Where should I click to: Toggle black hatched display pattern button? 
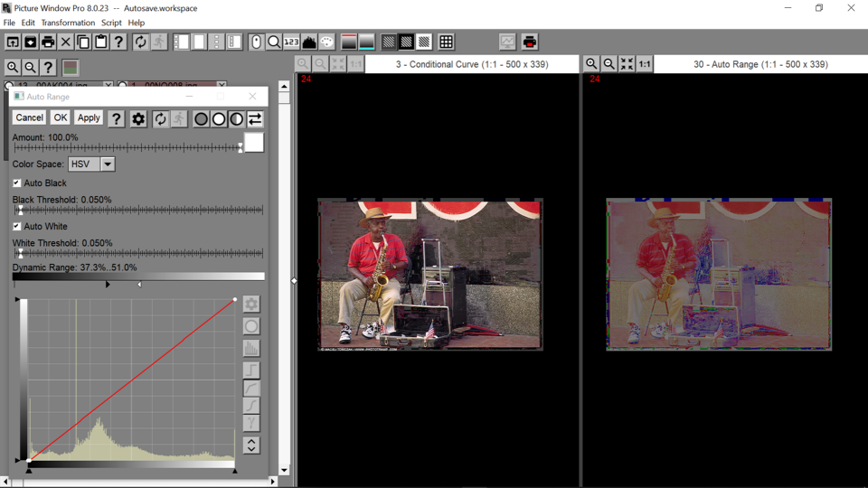(406, 42)
